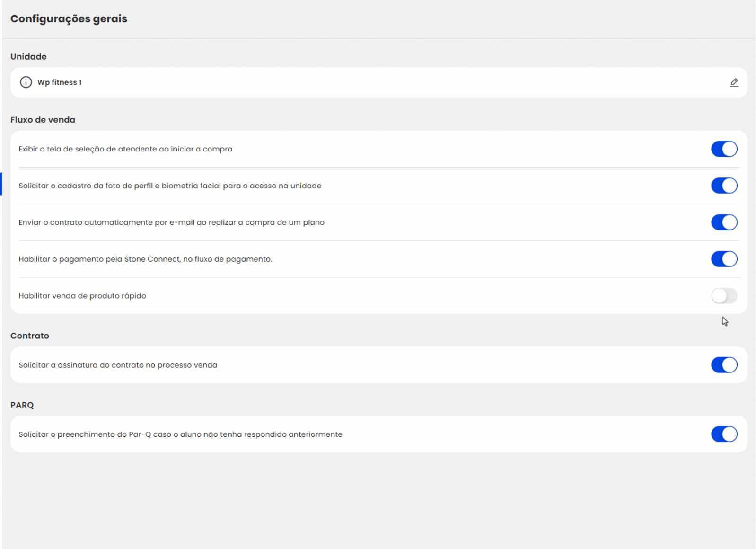Image resolution: width=756 pixels, height=549 pixels.
Task: Click the 'PARQ' section heading
Action: (x=22, y=405)
